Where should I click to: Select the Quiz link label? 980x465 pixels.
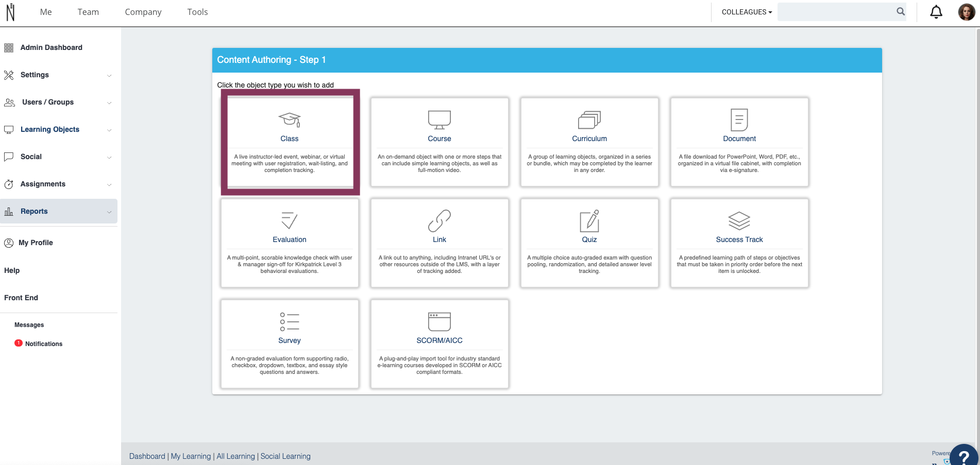point(589,239)
